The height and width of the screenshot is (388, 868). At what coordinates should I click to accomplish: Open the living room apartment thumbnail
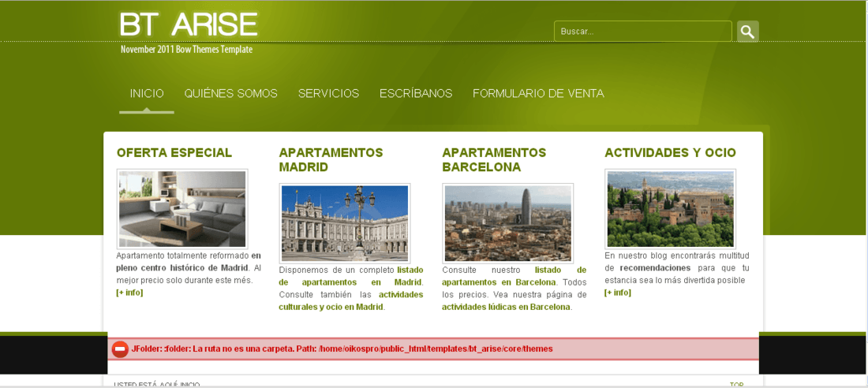click(x=182, y=209)
